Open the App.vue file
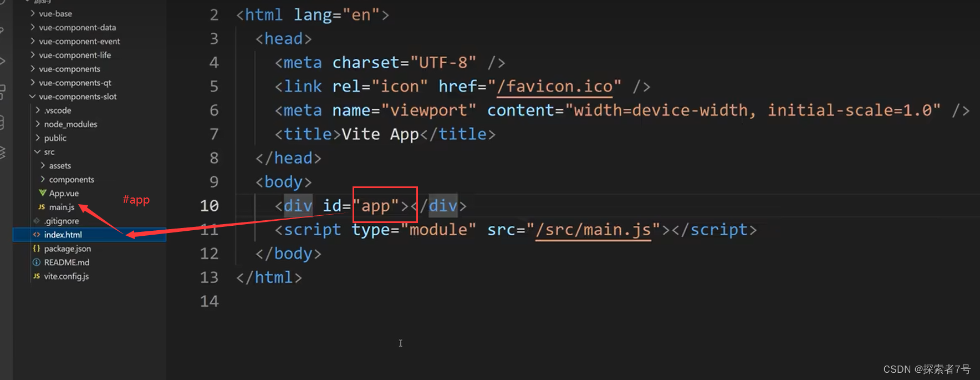980x380 pixels. 64,194
